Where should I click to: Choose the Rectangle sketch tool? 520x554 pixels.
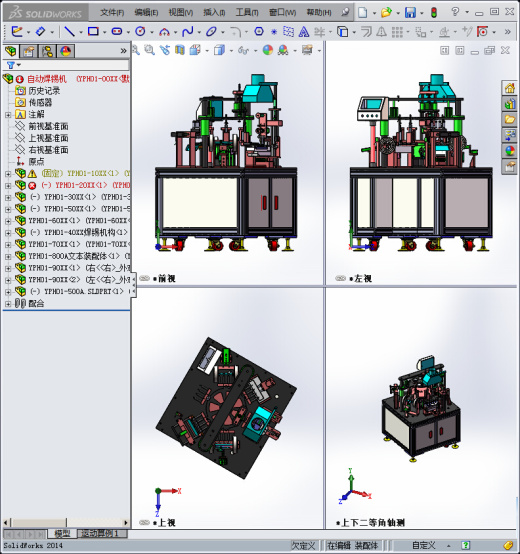click(93, 32)
